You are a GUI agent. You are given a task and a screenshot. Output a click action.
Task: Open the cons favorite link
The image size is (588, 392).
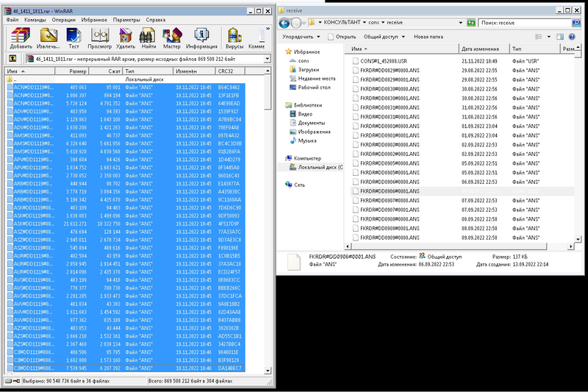point(304,61)
